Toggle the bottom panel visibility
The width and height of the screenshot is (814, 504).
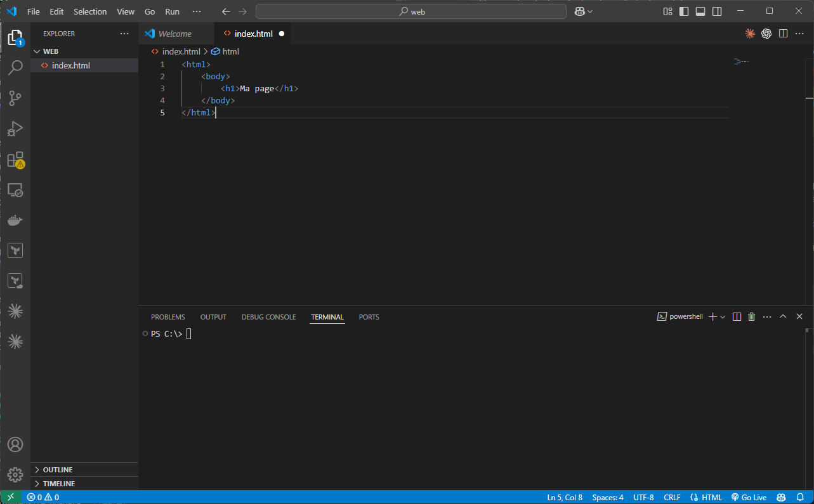click(x=700, y=11)
